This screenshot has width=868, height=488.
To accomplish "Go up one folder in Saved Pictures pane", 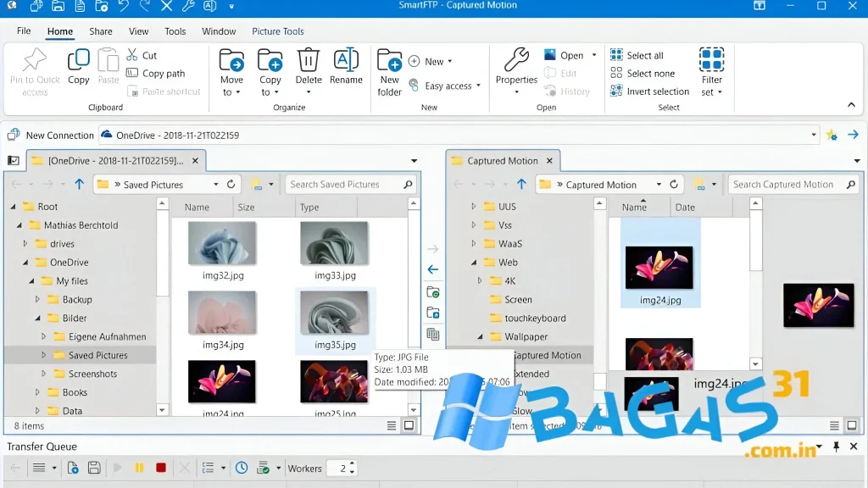I will click(79, 184).
